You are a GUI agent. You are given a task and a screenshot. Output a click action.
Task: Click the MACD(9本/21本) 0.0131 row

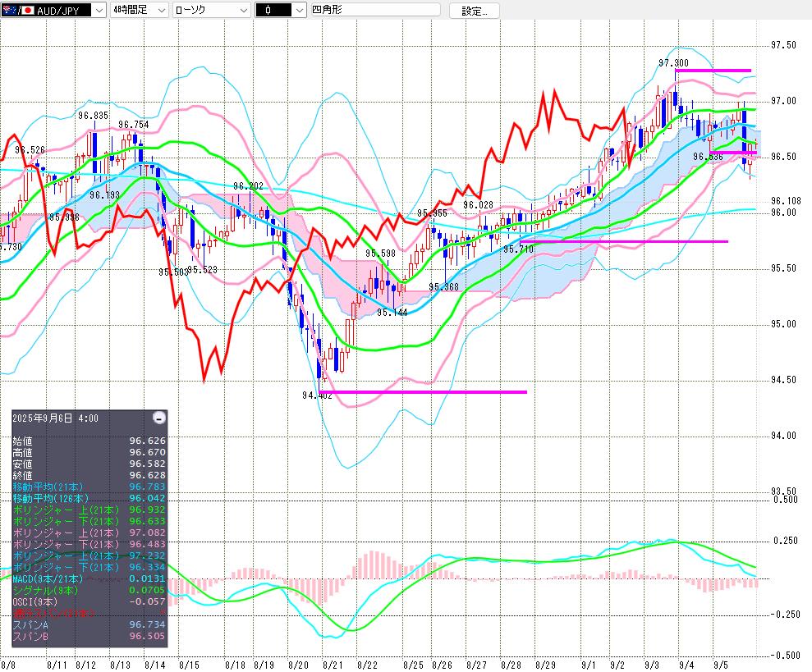(89, 578)
